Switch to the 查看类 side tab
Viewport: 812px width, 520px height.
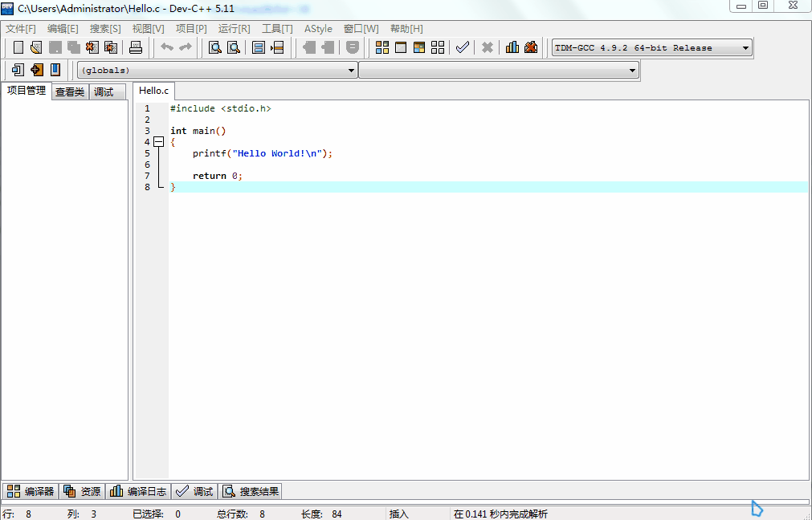(70, 92)
